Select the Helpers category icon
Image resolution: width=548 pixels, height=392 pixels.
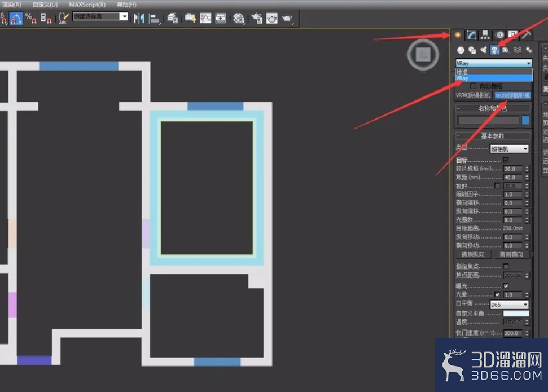tap(506, 50)
